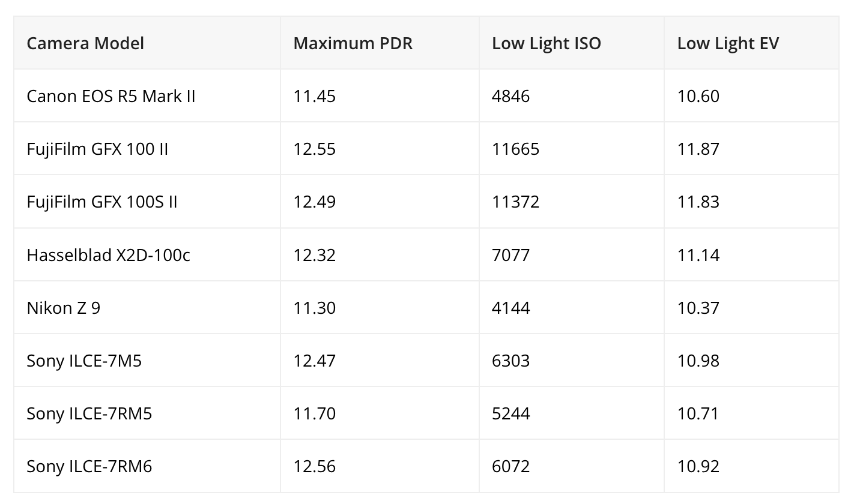Click the Camera Model column header
848x504 pixels.
coord(147,43)
